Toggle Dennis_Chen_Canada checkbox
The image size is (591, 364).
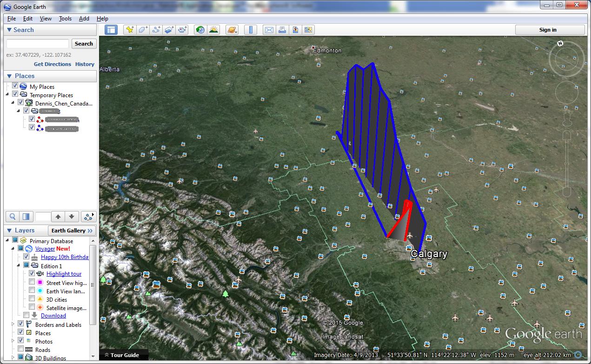(20, 103)
